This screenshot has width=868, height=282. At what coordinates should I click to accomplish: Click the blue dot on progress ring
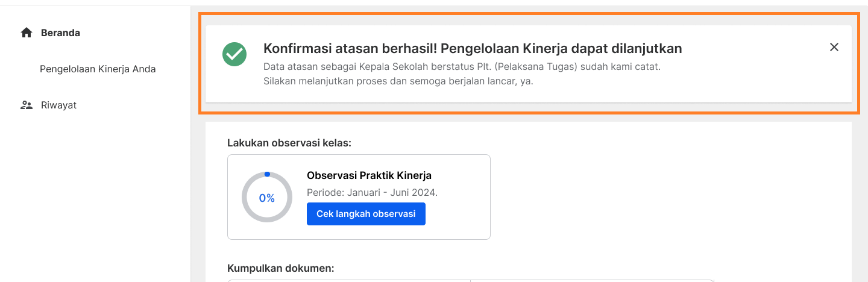pyautogui.click(x=267, y=174)
